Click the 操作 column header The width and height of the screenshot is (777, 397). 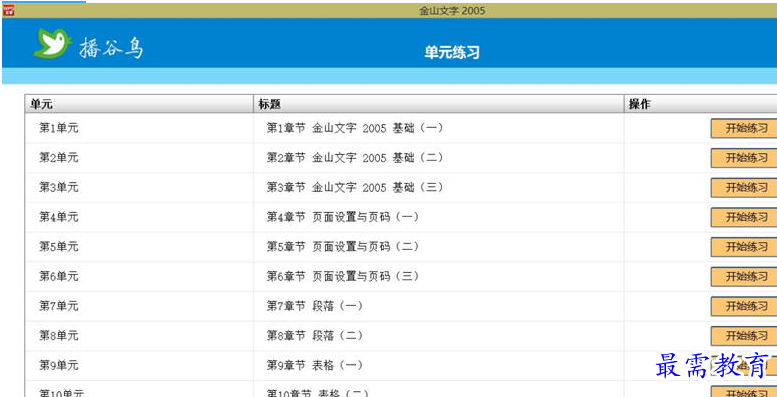[x=700, y=104]
